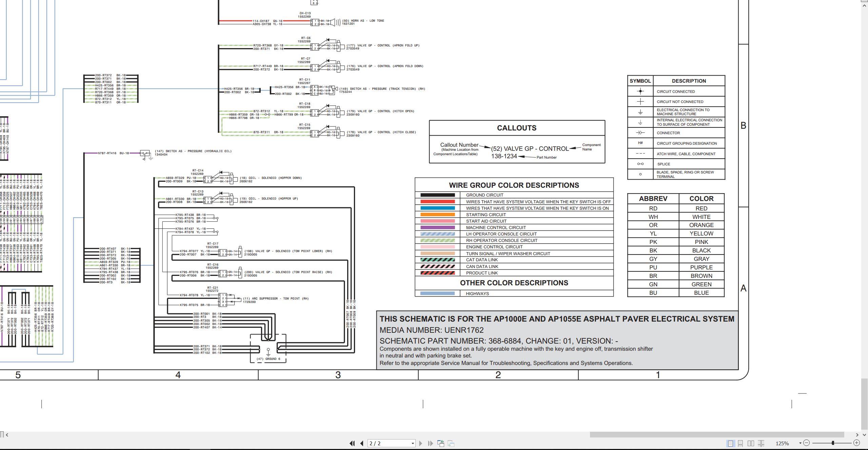The height and width of the screenshot is (450, 868).
Task: Click the SPLICE symbol description
Action: click(x=664, y=164)
